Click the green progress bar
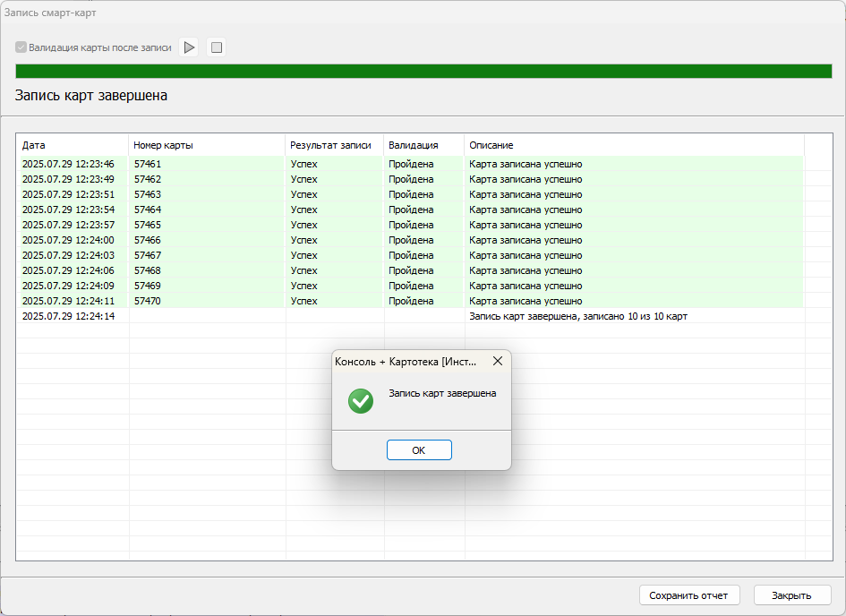Viewport: 846px width, 616px height. (x=423, y=72)
